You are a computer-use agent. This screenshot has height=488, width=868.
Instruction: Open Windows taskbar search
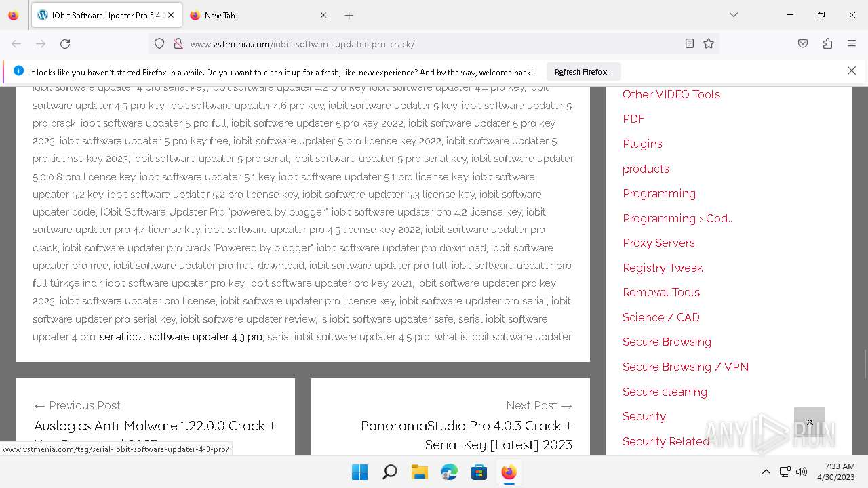coord(389,472)
